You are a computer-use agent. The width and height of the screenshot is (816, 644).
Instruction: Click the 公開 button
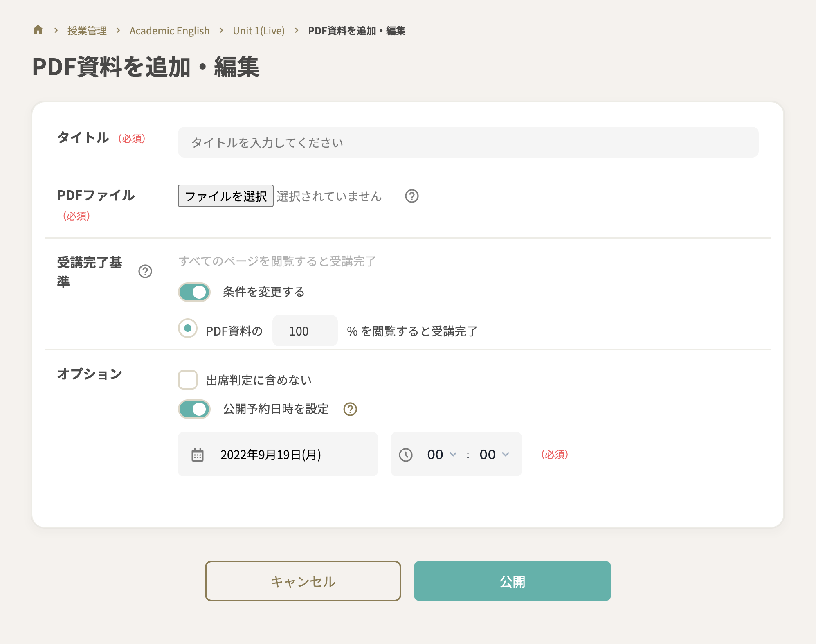[x=513, y=581]
